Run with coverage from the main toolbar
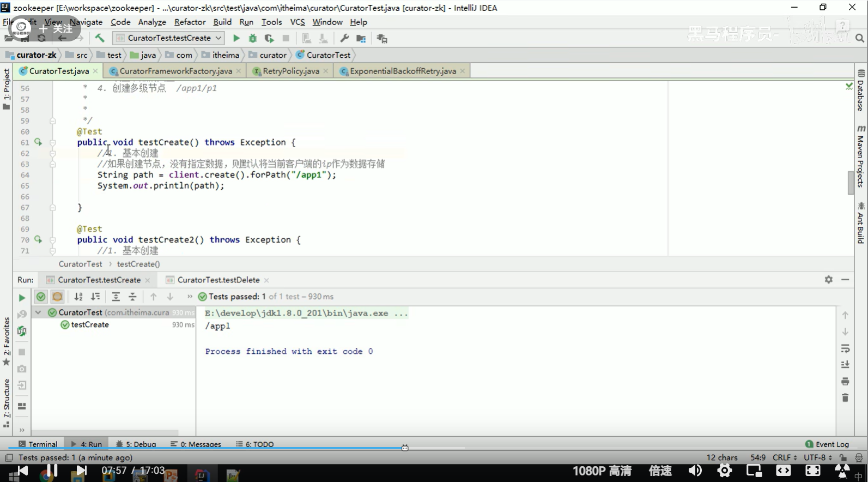Image resolution: width=868 pixels, height=482 pixels. coord(269,38)
